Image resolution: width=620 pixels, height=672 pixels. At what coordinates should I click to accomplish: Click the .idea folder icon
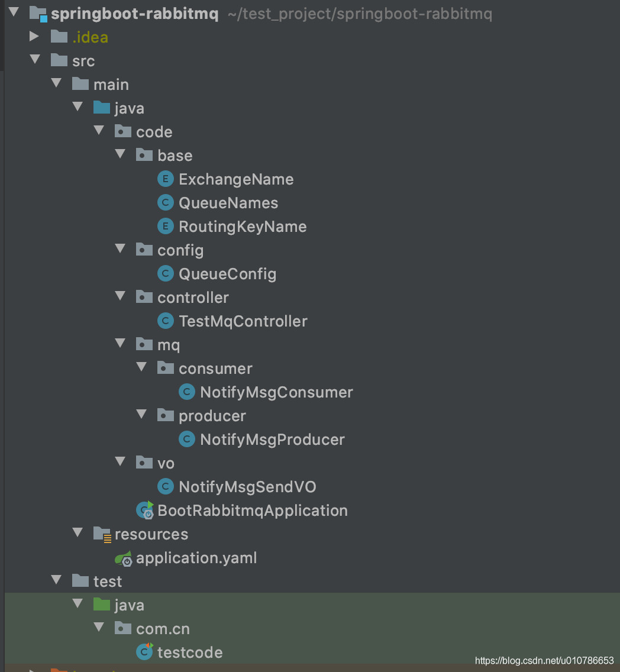click(x=59, y=37)
